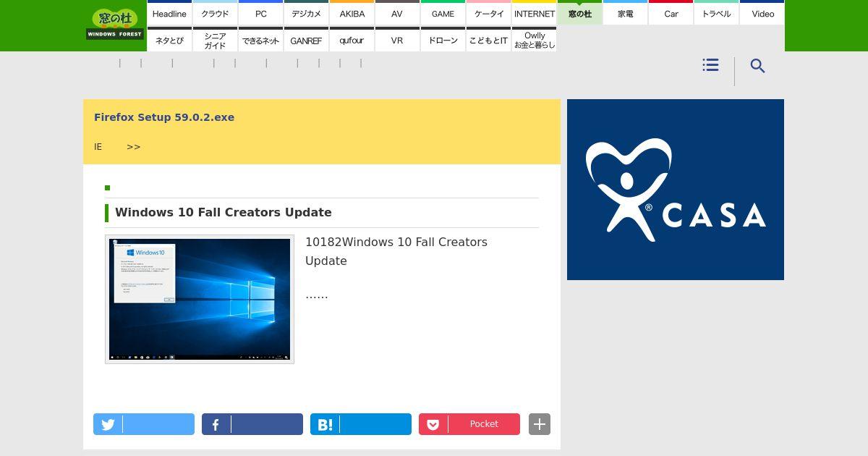This screenshot has width=868, height=456.
Task: Open the ドローン tab
Action: click(x=443, y=40)
